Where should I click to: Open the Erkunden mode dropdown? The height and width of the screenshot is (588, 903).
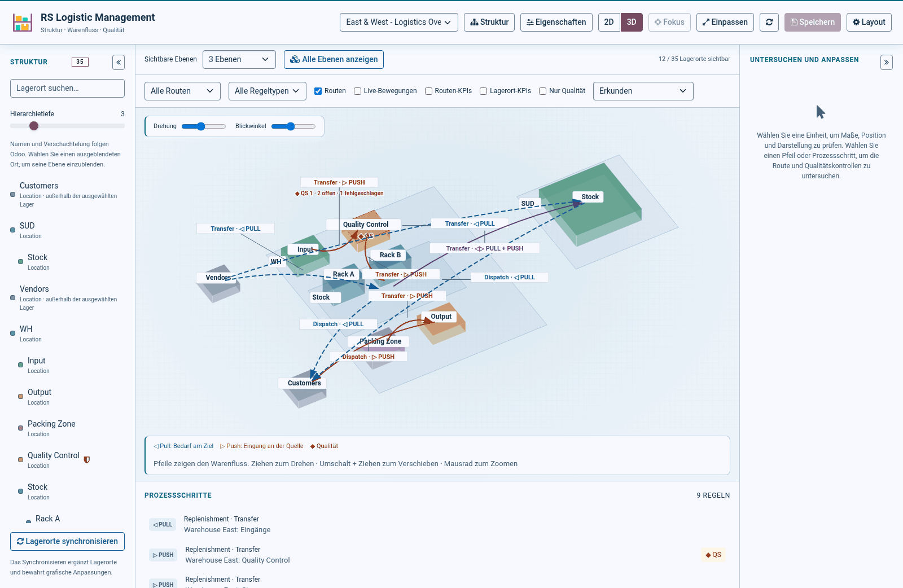click(x=643, y=91)
